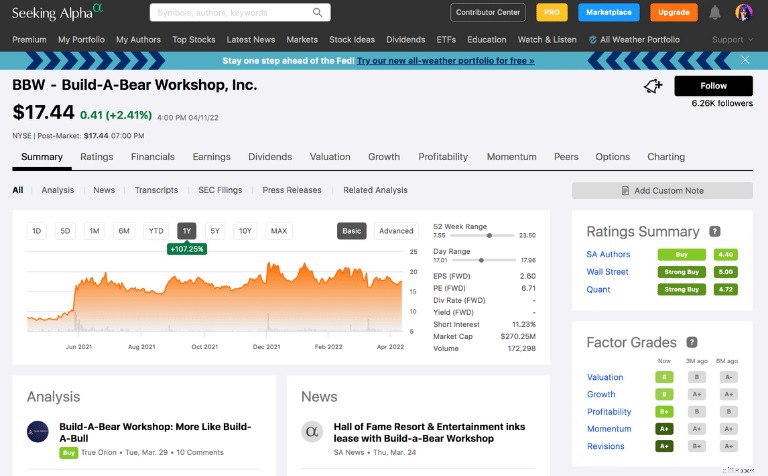This screenshot has width=768, height=476.
Task: Open My Portfolio in the navigation
Action: coord(81,40)
